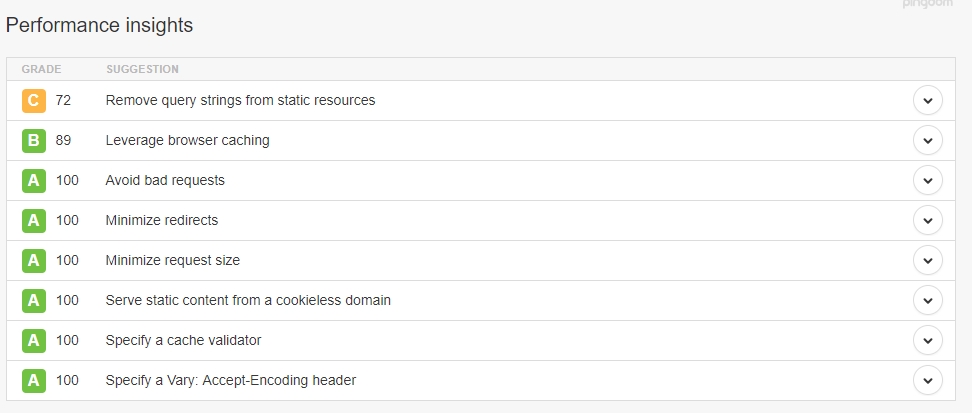Expand 'Serve static content from a cookieless domain' chevron
The height and width of the screenshot is (413, 972).
click(927, 301)
